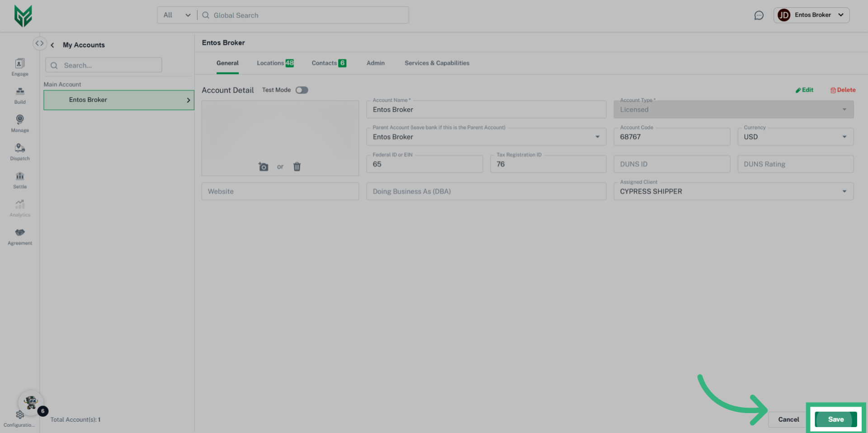Open the Engage sidebar section

click(20, 67)
